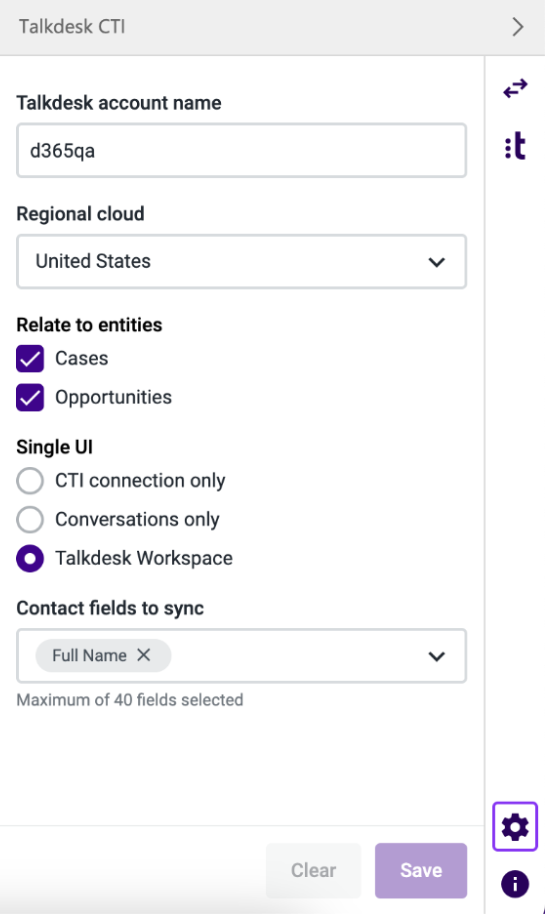Select the Talkdesk Workspace radio button
545x915 pixels.
click(30, 558)
